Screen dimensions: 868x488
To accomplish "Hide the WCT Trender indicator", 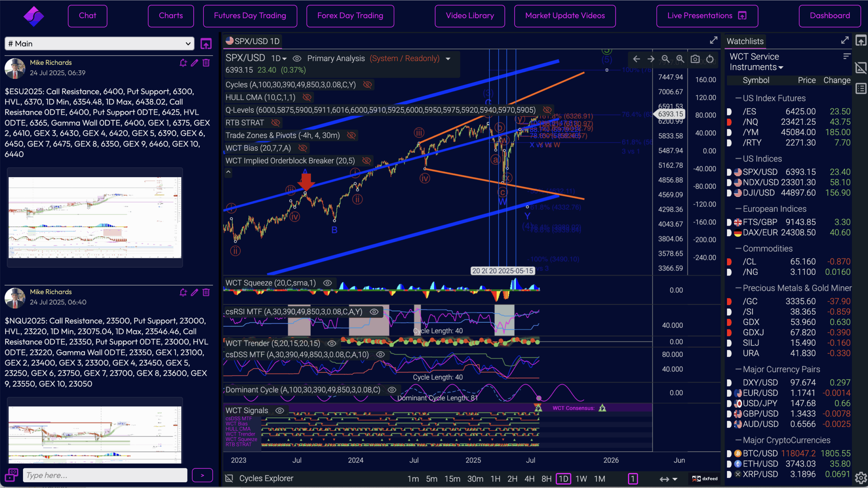I will point(332,343).
